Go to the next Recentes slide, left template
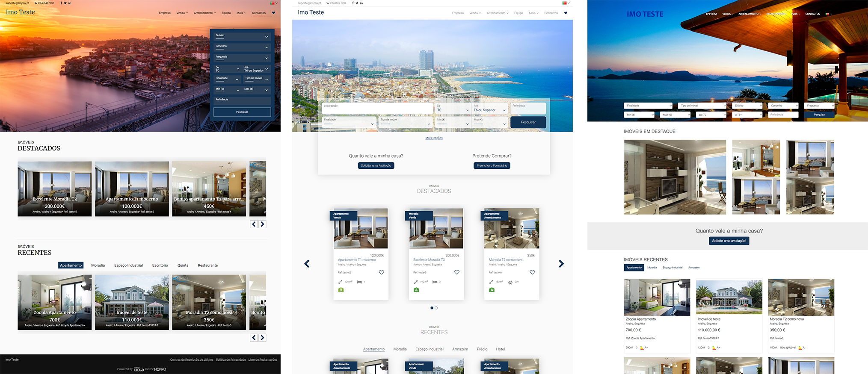 pyautogui.click(x=262, y=338)
